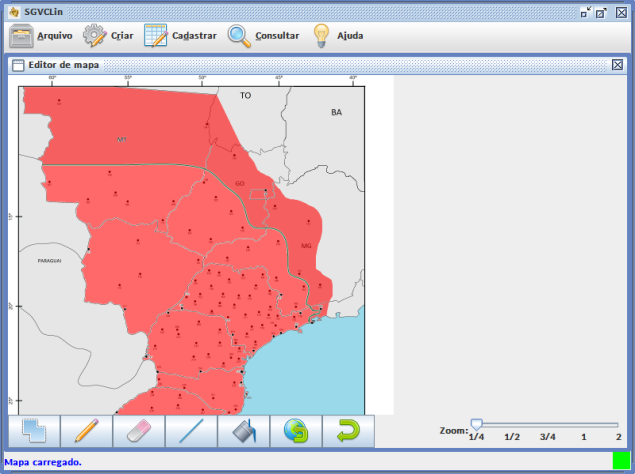This screenshot has width=635, height=474.
Task: Maximize the SGVCLin application window
Action: pos(601,11)
